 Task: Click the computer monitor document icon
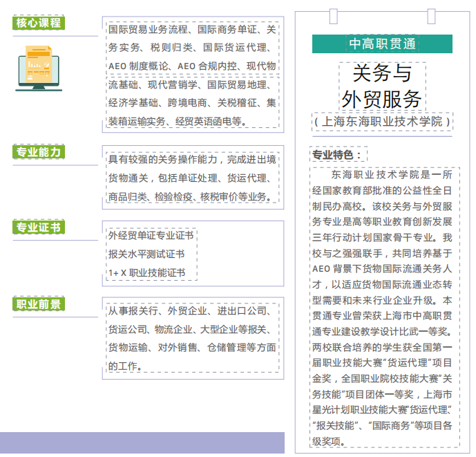pos(39,68)
